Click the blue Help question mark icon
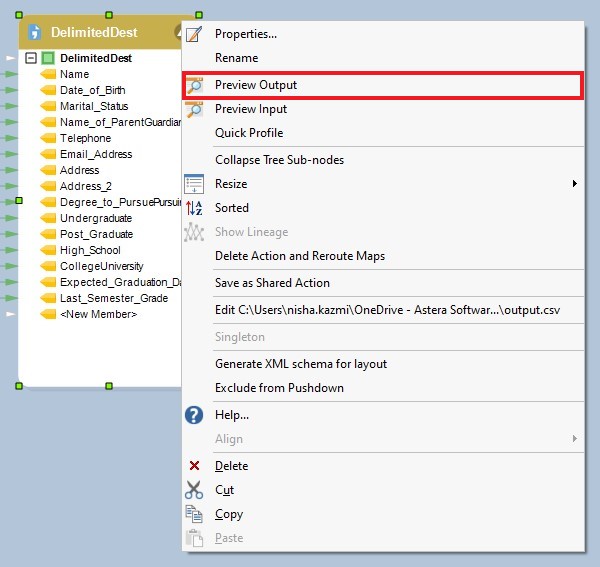Screen dimensions: 600x567 (x=194, y=415)
